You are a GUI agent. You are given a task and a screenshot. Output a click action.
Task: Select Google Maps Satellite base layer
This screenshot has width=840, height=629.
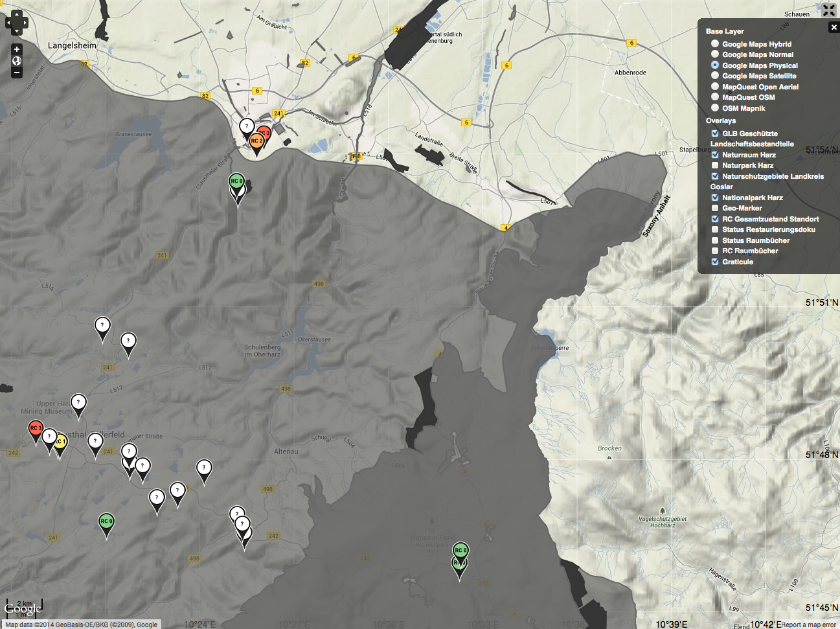click(715, 76)
